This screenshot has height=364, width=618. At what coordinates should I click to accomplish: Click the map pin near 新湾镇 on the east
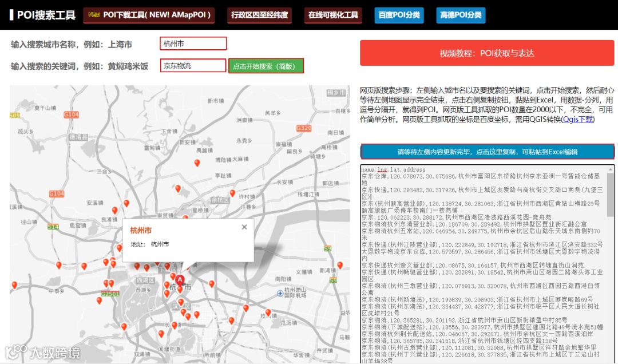340,265
